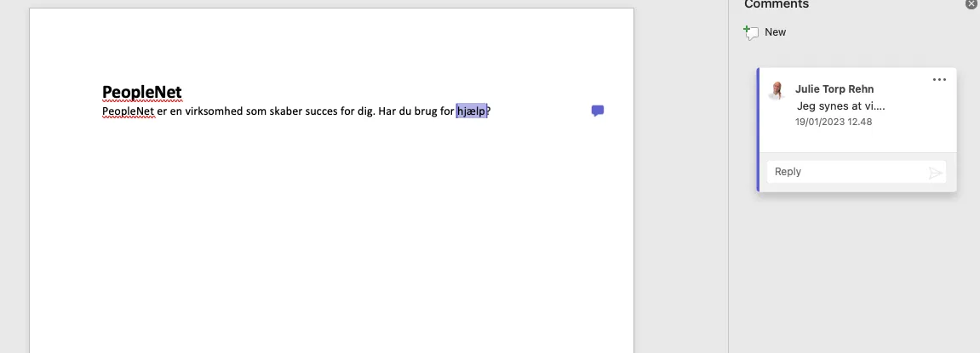The image size is (980, 353).
Task: Click Julie Torp Rehn's avatar picture
Action: pyautogui.click(x=777, y=91)
